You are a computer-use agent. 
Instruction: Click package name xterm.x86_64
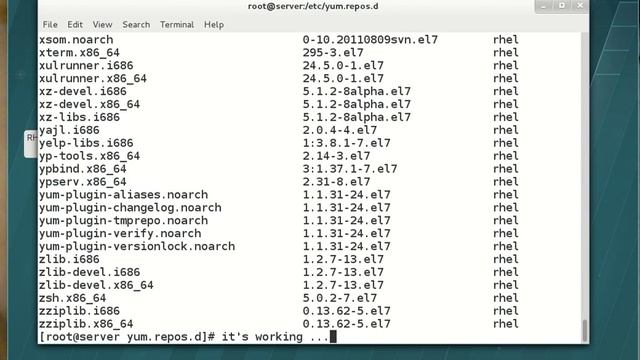pyautogui.click(x=79, y=53)
